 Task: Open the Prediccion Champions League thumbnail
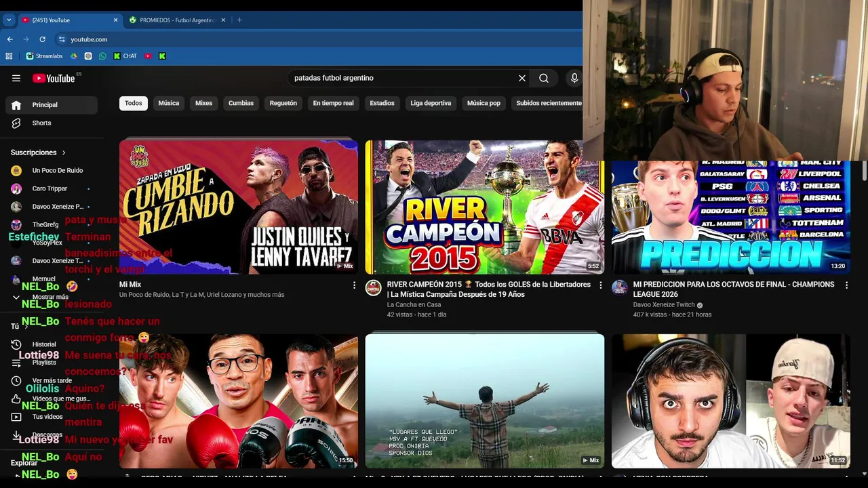click(x=731, y=218)
